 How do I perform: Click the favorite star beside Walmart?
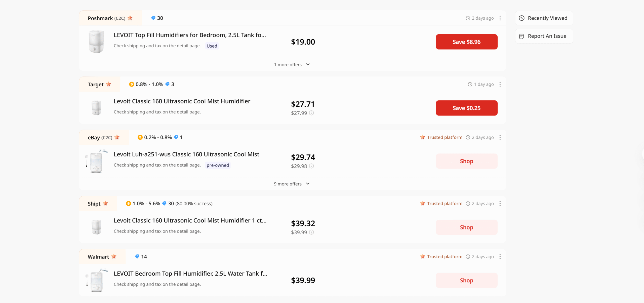[x=114, y=256]
